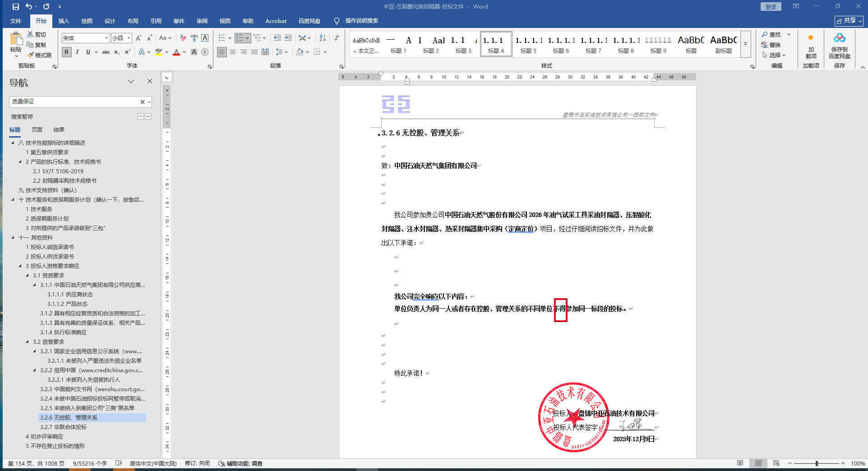Collapse the 3.2 信誉要求 heading
The width and height of the screenshot is (868, 471).
28,342
